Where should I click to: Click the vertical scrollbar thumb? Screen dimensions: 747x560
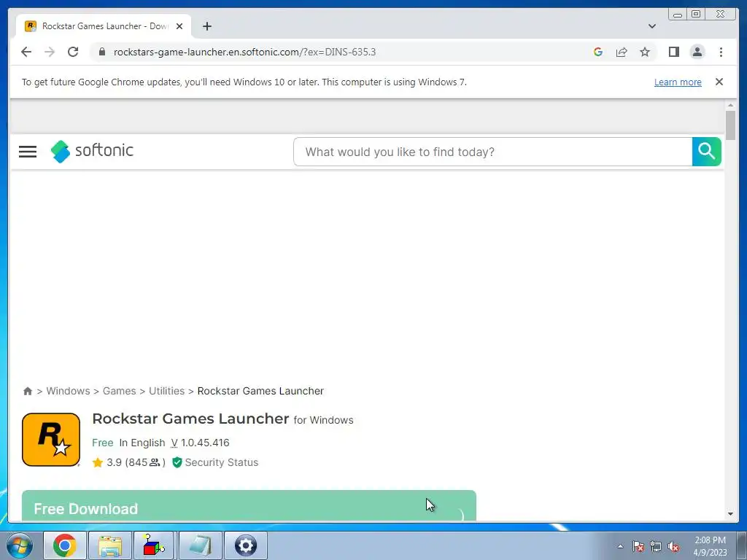point(730,125)
